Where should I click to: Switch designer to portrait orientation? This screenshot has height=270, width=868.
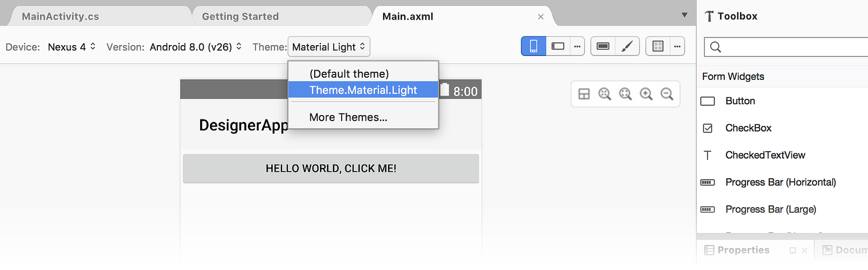tap(534, 46)
